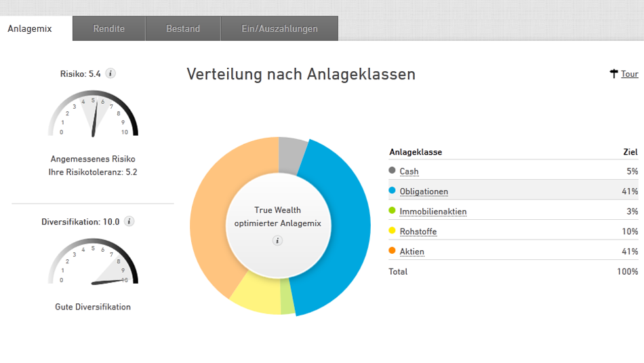Screen dimensions: 644x363
Task: Click the Risiko gauge dial
Action: (x=94, y=114)
